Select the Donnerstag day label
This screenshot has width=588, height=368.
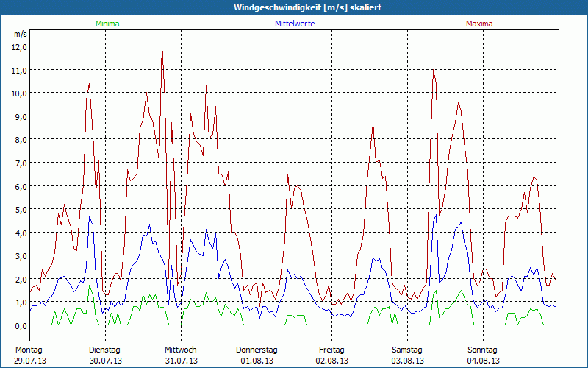[x=257, y=350]
